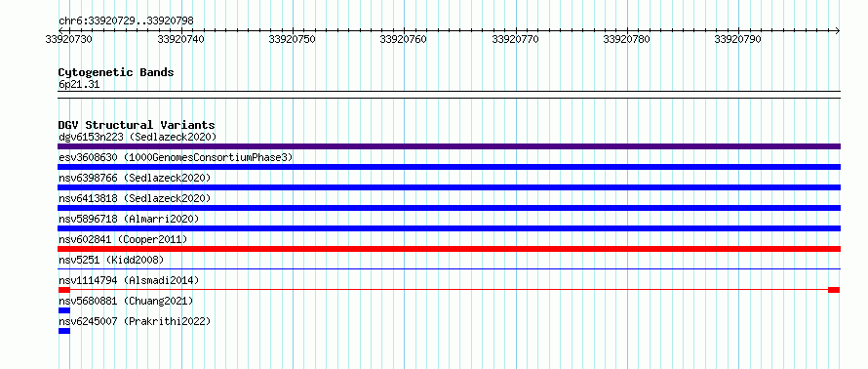Select the small blue nsv6245007 block

[x=64, y=331]
